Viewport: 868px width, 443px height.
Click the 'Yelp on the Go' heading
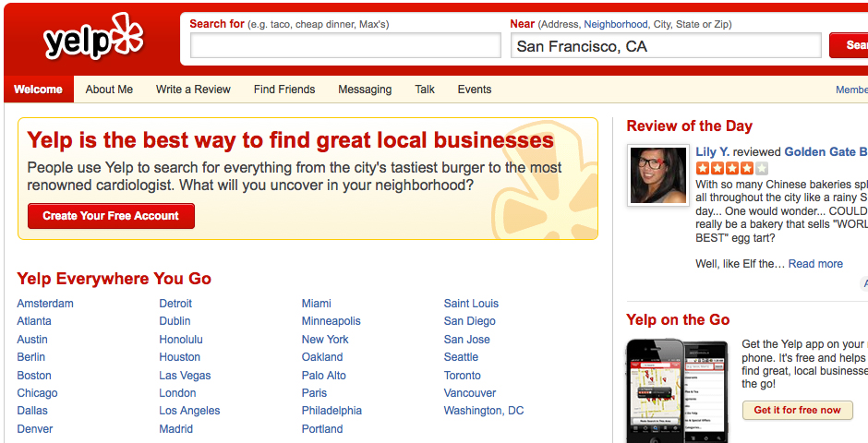coord(678,319)
